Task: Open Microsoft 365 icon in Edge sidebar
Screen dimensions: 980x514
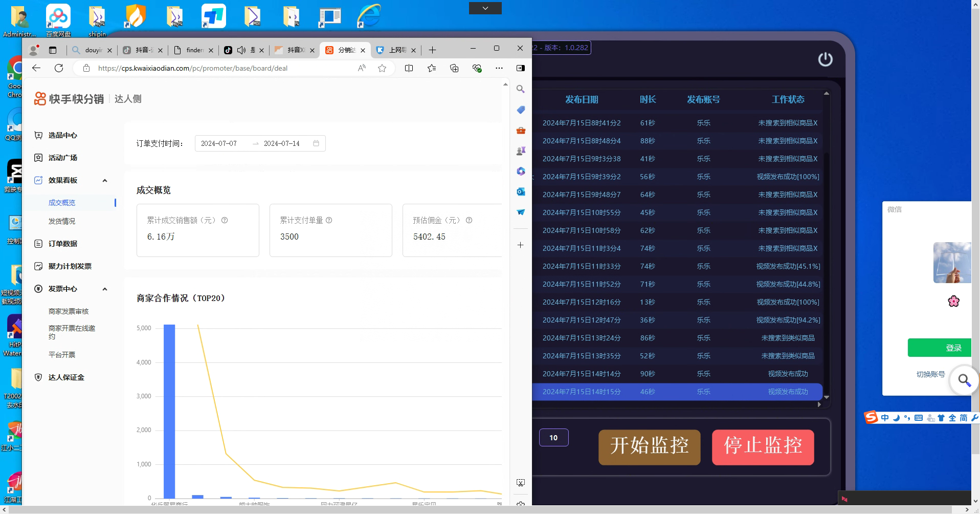Action: click(x=521, y=172)
